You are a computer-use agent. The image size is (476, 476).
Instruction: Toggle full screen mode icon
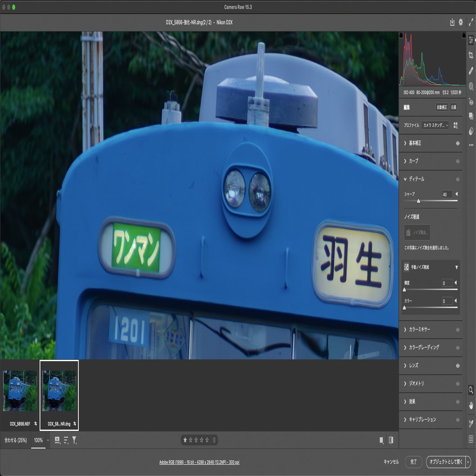click(x=471, y=22)
